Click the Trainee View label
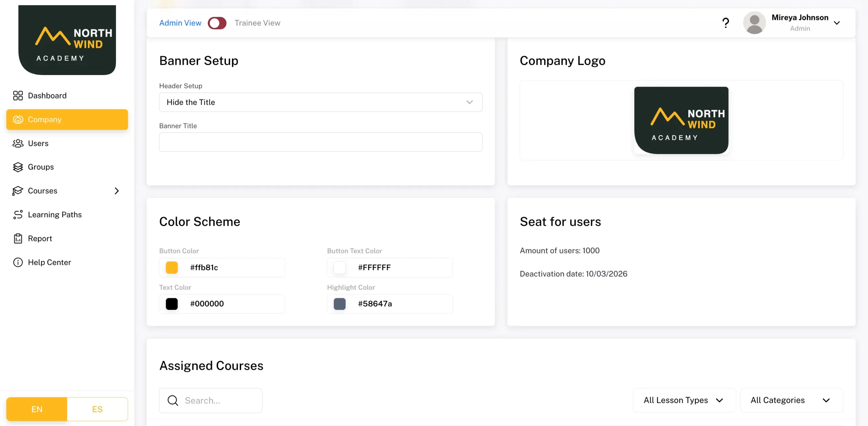Screen dimensions: 868x426 [x=257, y=23]
